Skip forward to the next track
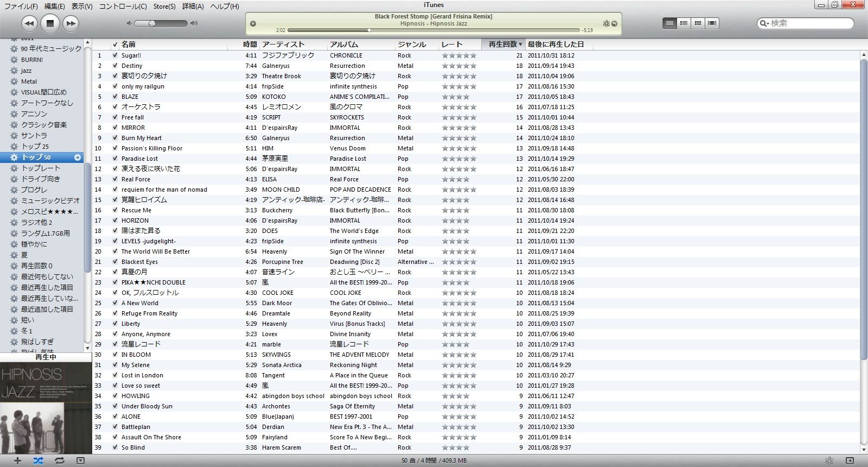The height and width of the screenshot is (467, 868). tap(71, 23)
